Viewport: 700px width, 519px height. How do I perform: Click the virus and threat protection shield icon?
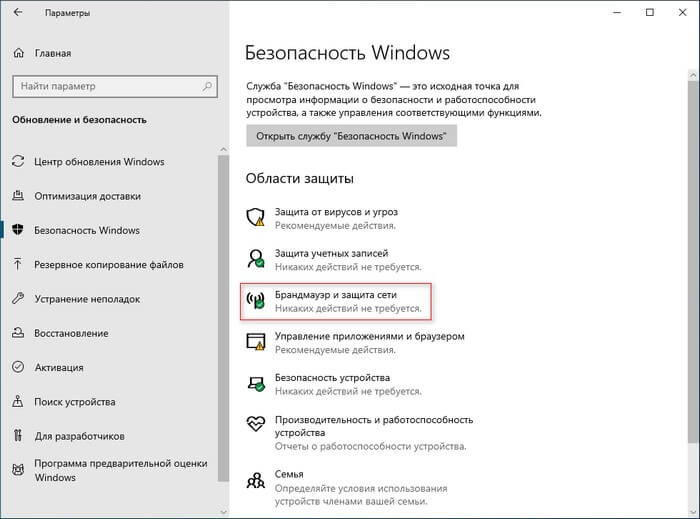click(x=256, y=217)
